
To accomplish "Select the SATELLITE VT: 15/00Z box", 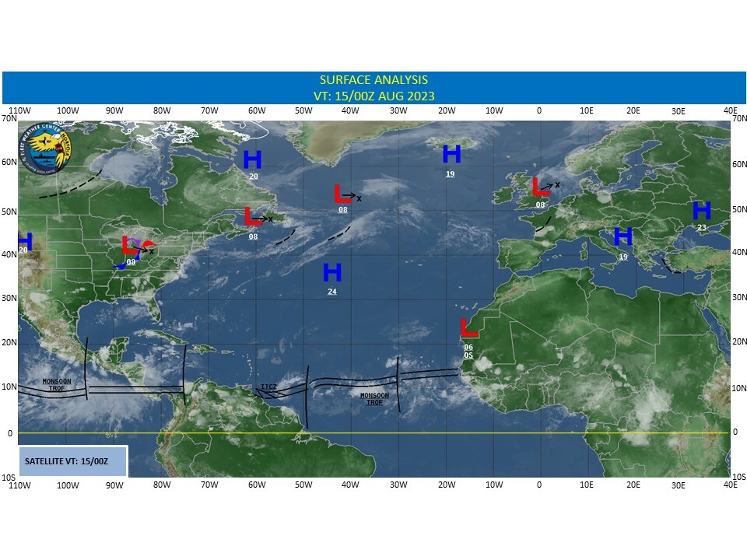I will click(72, 461).
